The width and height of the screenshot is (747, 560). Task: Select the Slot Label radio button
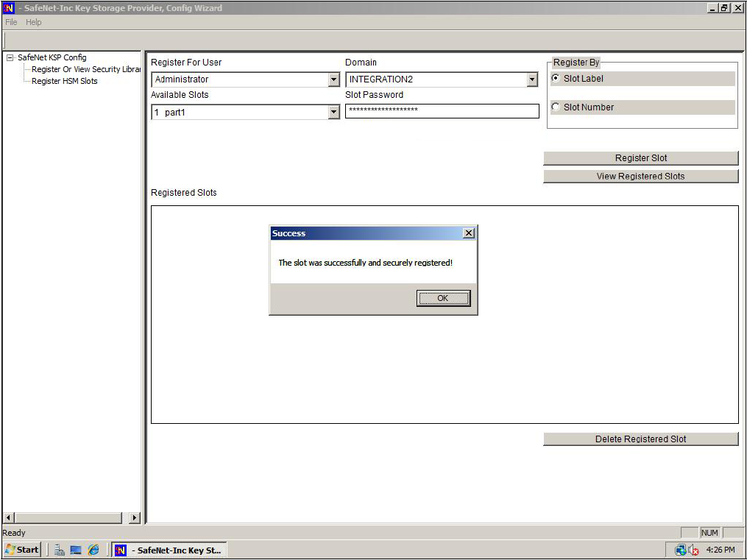tap(556, 79)
